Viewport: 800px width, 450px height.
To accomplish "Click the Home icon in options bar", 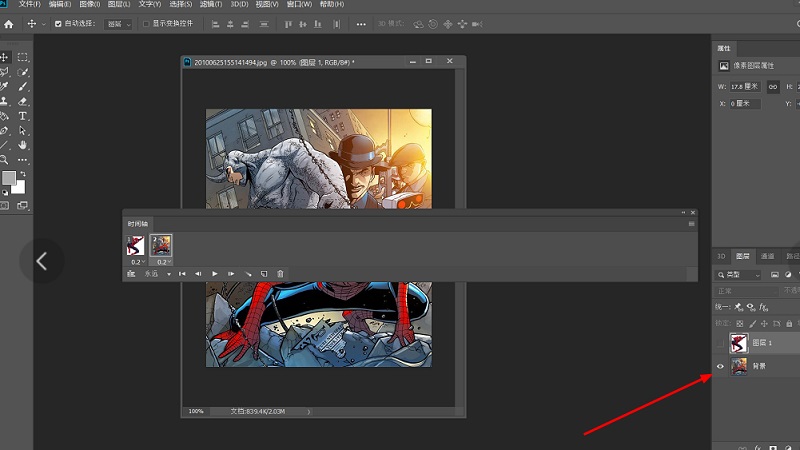I will [9, 24].
